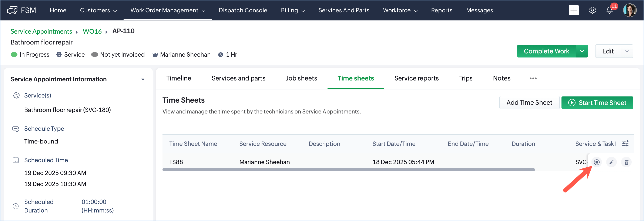This screenshot has height=221, width=644.
Task: Click the Start Time Sheet button
Action: 597,103
